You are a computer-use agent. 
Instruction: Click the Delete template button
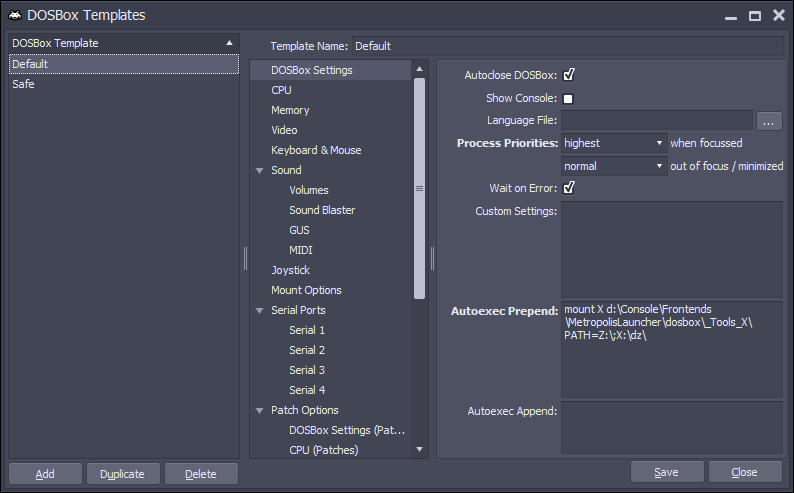(x=201, y=474)
